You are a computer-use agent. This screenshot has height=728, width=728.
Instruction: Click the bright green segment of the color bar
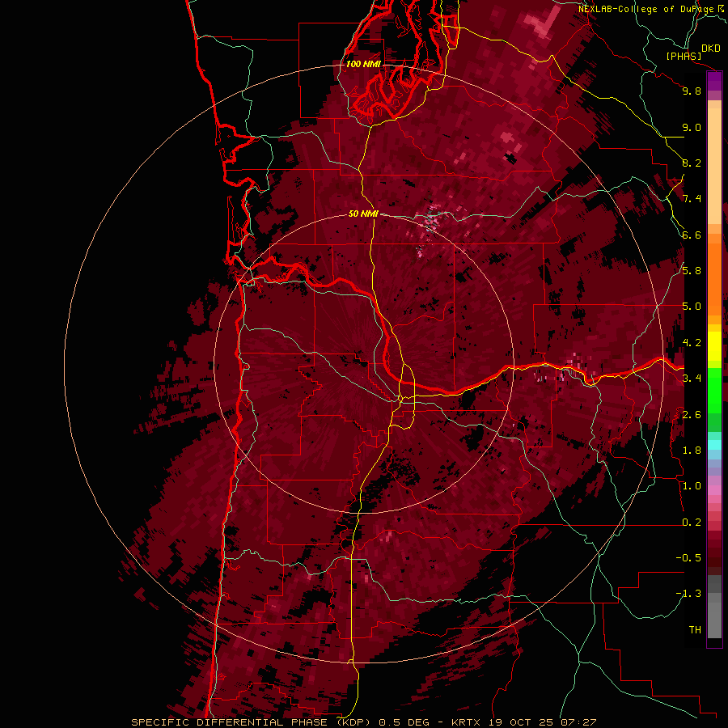click(x=714, y=391)
